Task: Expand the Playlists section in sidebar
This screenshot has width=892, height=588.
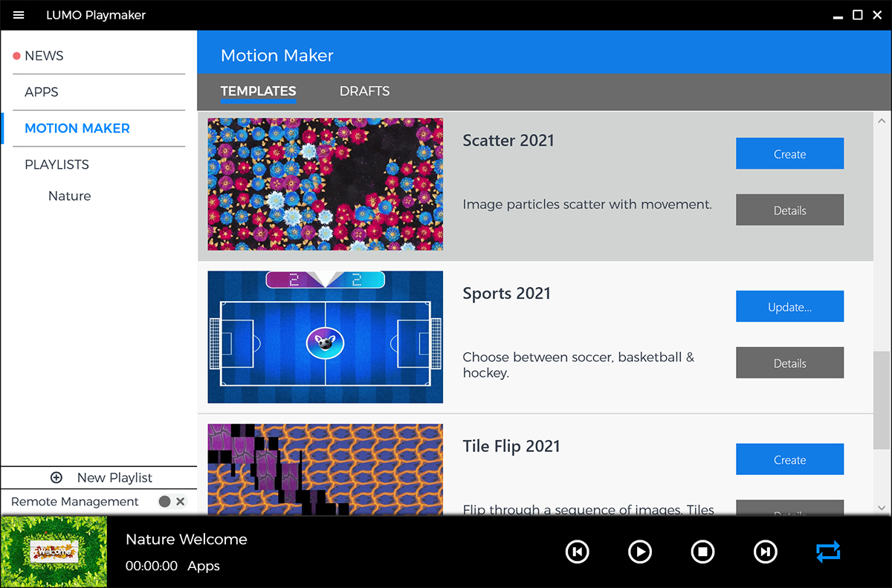Action: [x=56, y=164]
